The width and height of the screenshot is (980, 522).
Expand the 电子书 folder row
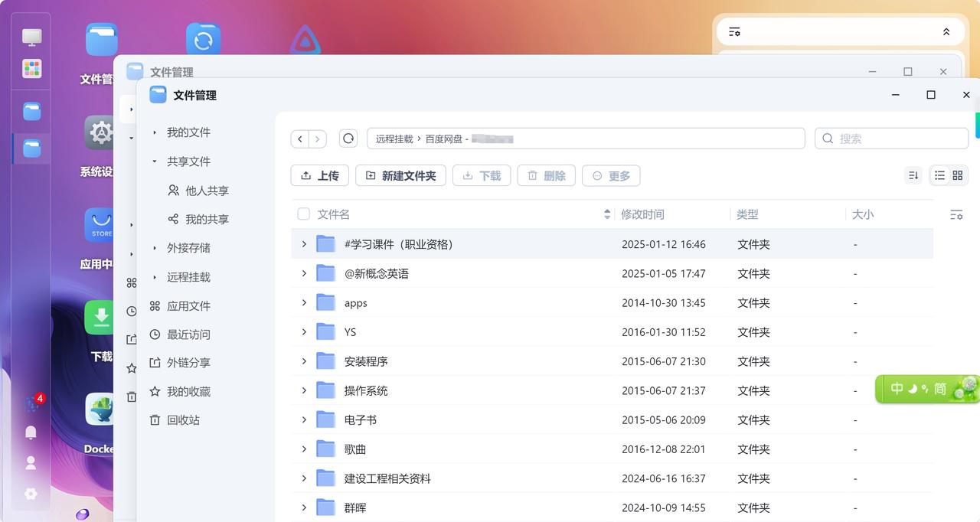(x=304, y=419)
